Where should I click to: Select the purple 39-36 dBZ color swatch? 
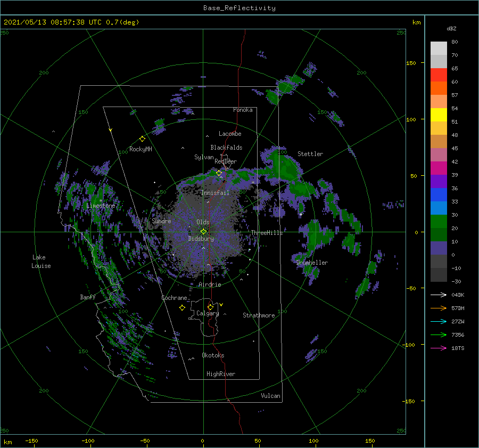pos(439,181)
